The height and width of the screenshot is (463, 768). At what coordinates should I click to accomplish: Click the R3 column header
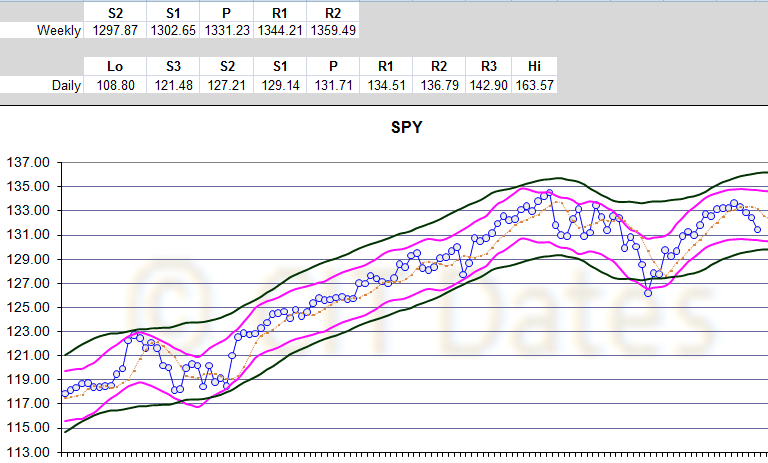click(x=488, y=66)
